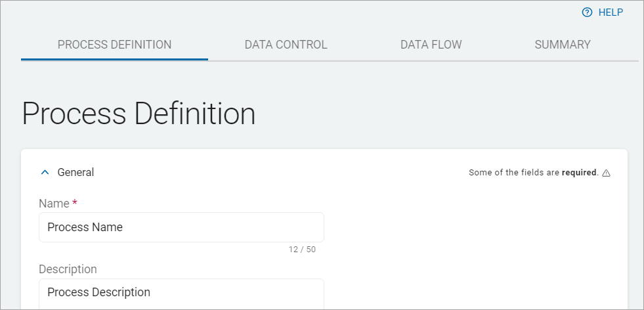644x310 pixels.
Task: Open the HELP link text
Action: [x=611, y=12]
